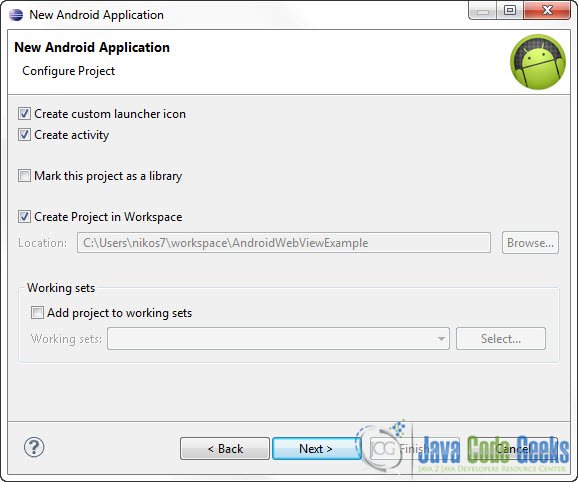The height and width of the screenshot is (482, 578).
Task: Close the dialog with the red X button
Action: point(547,11)
